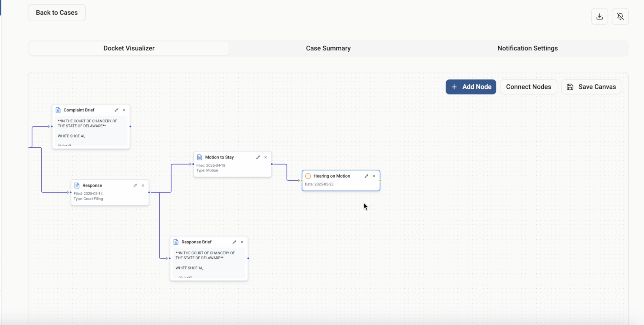
Task: Click the Hearing on Motion alert icon
Action: 308,176
